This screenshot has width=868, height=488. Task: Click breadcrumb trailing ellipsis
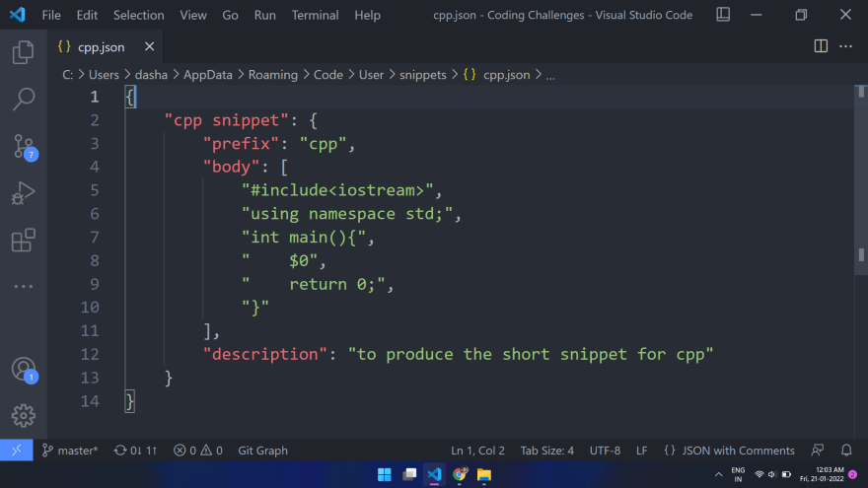[x=550, y=76]
